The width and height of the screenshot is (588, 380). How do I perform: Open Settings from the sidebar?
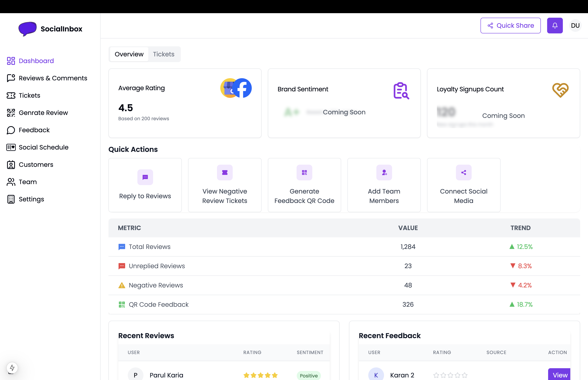[x=31, y=199]
